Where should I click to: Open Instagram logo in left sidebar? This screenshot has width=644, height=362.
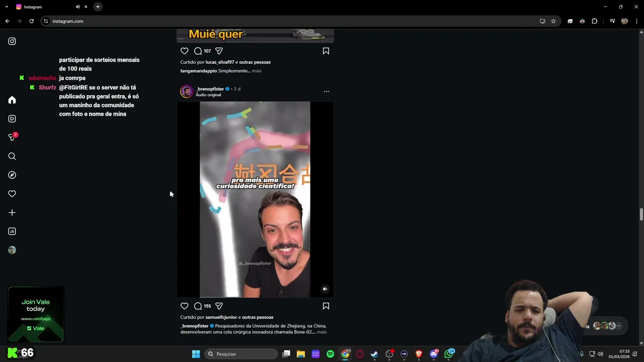point(12,41)
